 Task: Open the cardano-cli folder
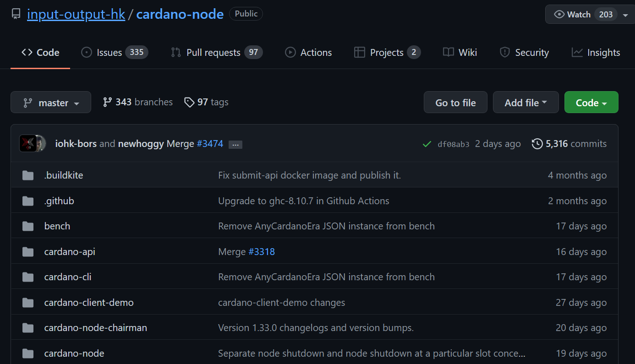pos(67,277)
